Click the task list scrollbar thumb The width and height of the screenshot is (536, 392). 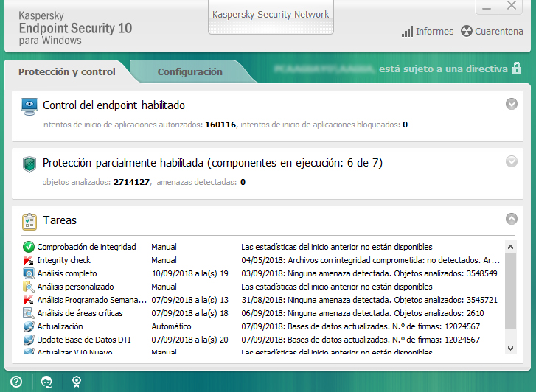pyautogui.click(x=511, y=291)
